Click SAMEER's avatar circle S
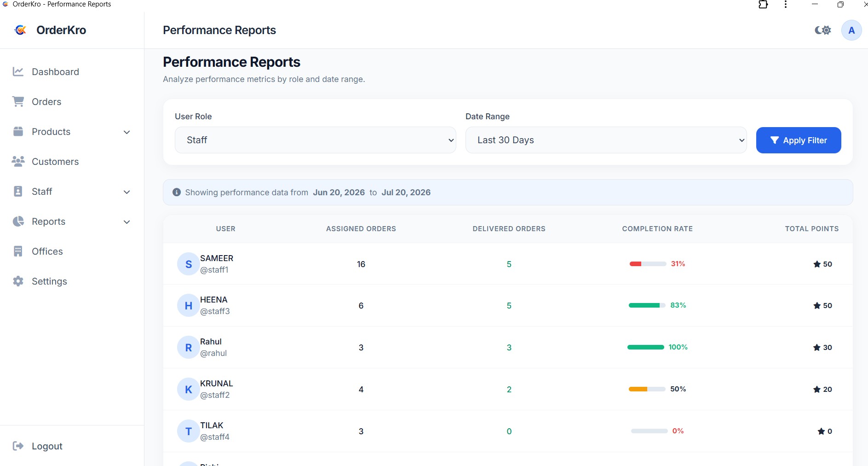The height and width of the screenshot is (466, 868). pos(189,264)
